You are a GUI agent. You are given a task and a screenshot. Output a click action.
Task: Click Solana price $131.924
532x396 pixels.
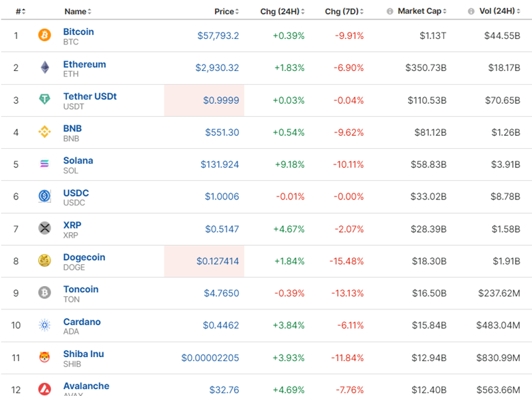(220, 165)
